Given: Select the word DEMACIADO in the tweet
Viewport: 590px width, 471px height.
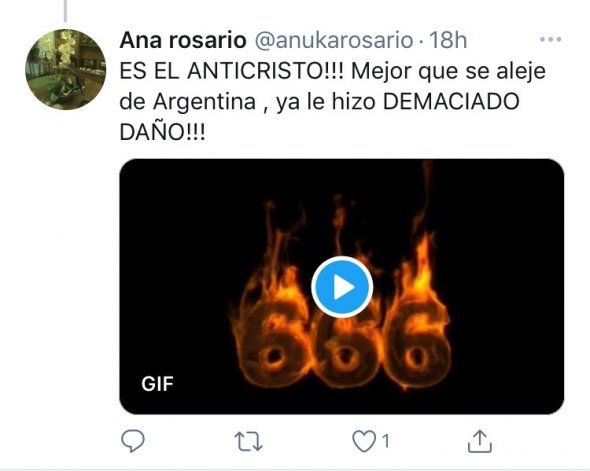Looking at the screenshot, I should pyautogui.click(x=451, y=101).
